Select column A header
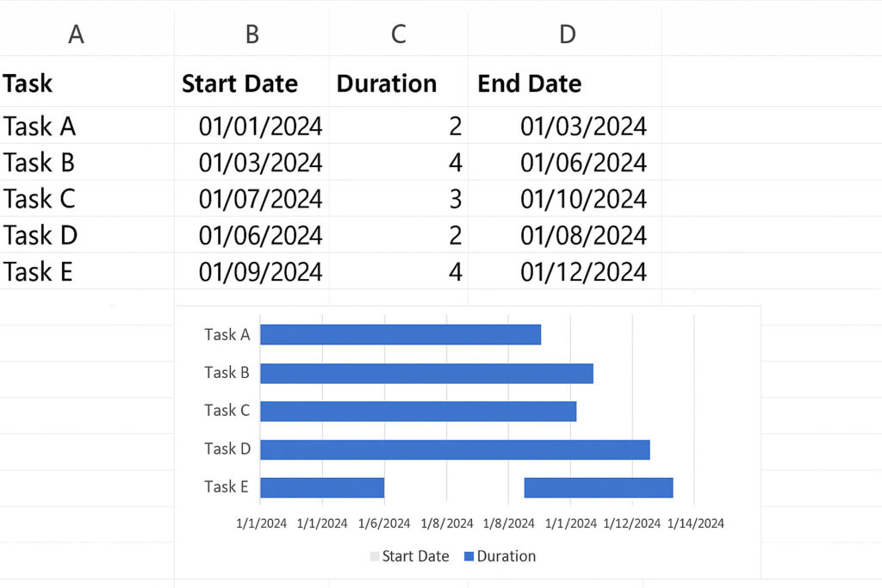Viewport: 882px width, 588px height. click(x=76, y=34)
